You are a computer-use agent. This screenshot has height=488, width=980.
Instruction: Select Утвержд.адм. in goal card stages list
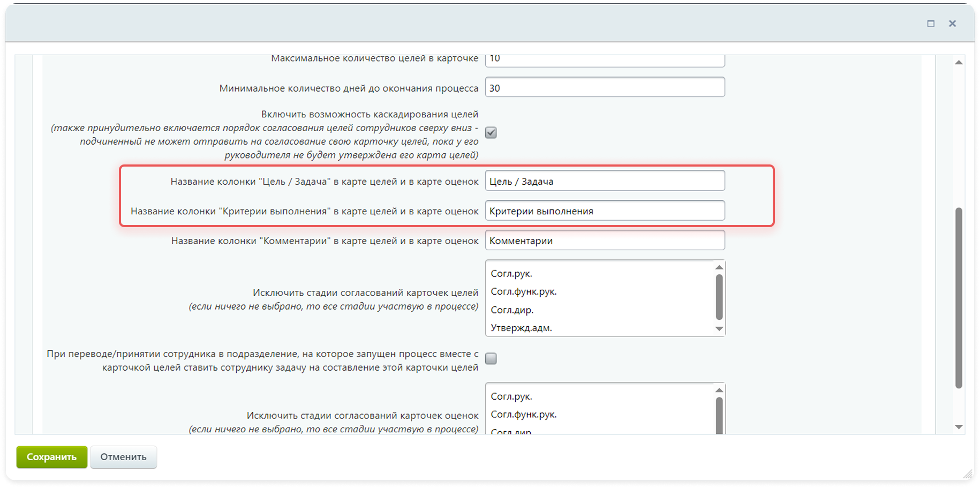click(x=521, y=328)
